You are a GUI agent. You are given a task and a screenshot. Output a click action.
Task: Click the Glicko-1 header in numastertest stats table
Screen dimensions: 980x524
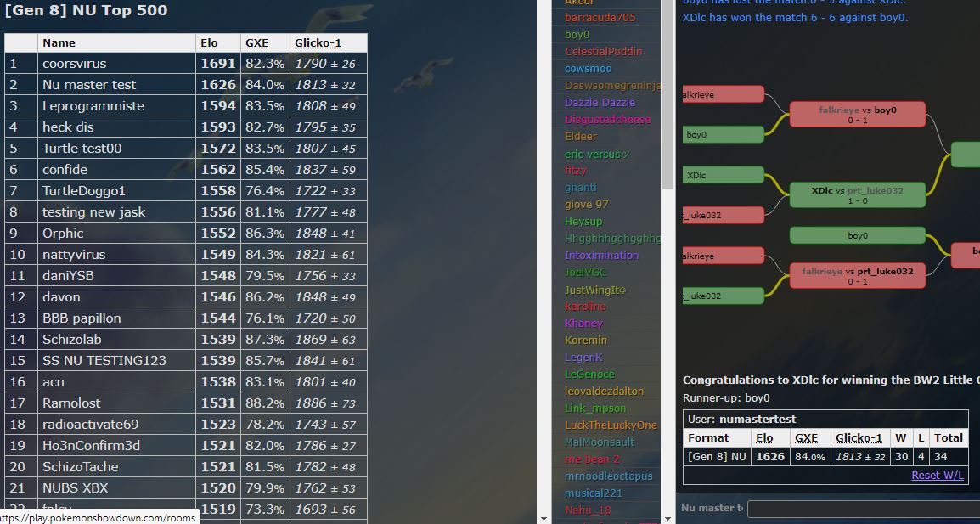[859, 437]
